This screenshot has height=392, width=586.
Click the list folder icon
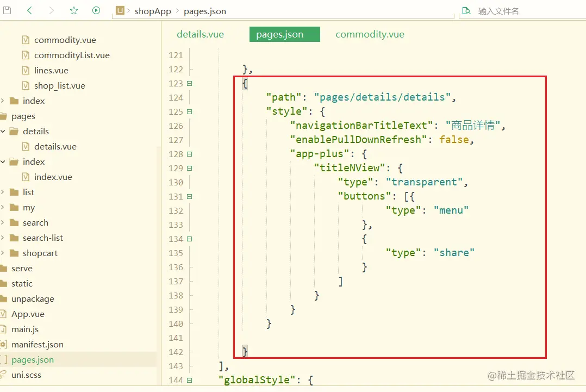pos(14,192)
